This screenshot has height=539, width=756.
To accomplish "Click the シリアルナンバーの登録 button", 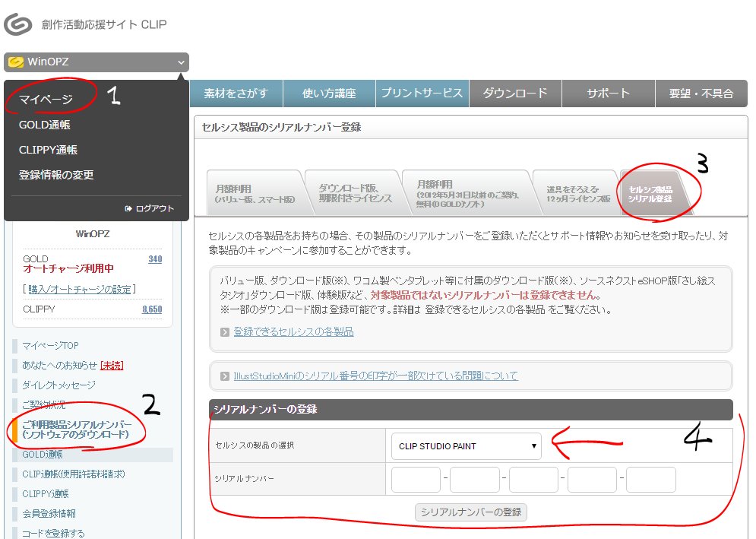I will tap(471, 512).
